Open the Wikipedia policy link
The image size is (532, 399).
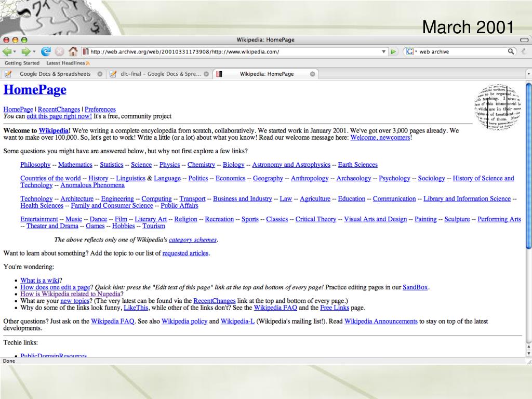pos(184,321)
